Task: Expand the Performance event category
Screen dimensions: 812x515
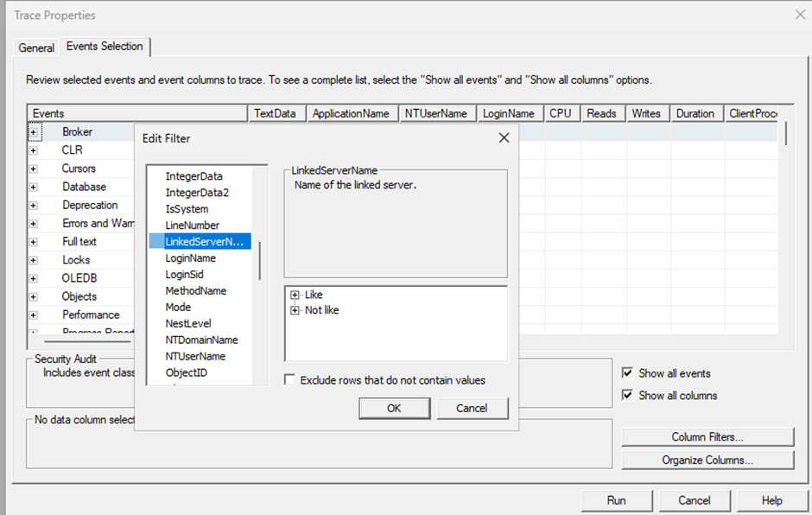Action: (33, 315)
